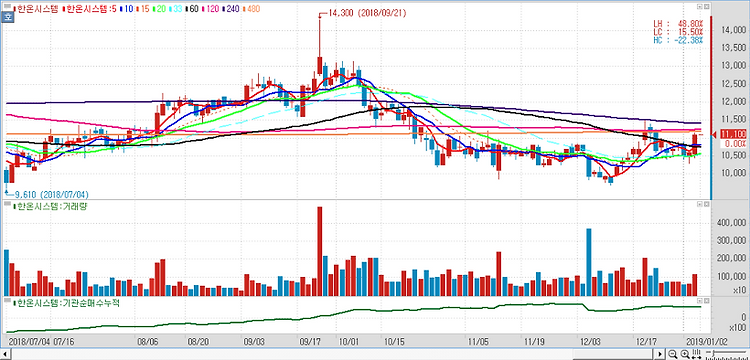
Task: Click the 한온시스템:기관순매수누적 indicator label
Action: (x=66, y=303)
